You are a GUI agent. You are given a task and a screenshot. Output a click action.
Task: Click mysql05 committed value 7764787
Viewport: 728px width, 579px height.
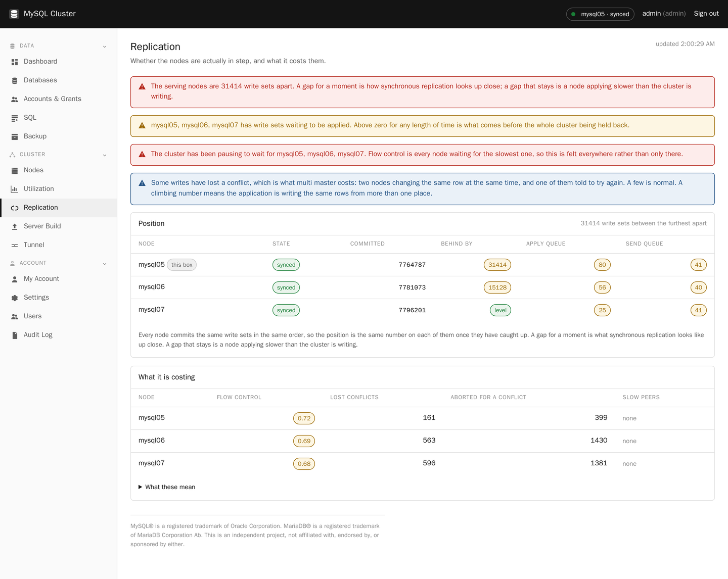412,265
